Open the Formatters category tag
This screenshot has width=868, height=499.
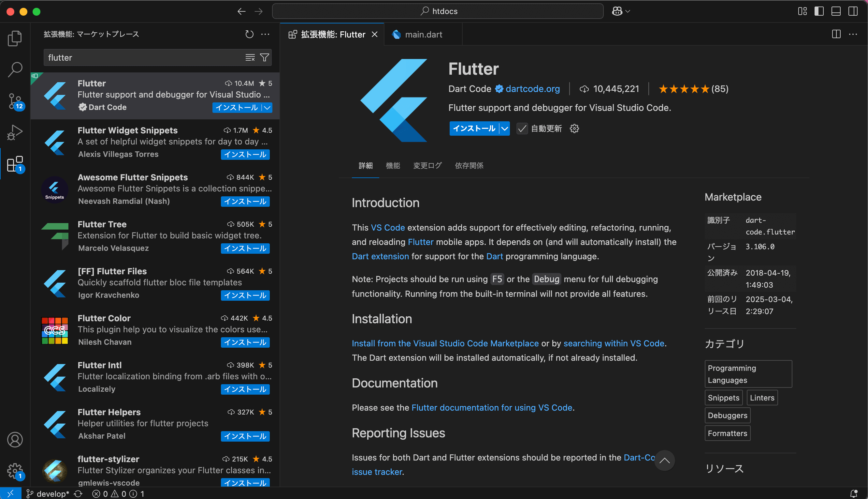(x=727, y=433)
